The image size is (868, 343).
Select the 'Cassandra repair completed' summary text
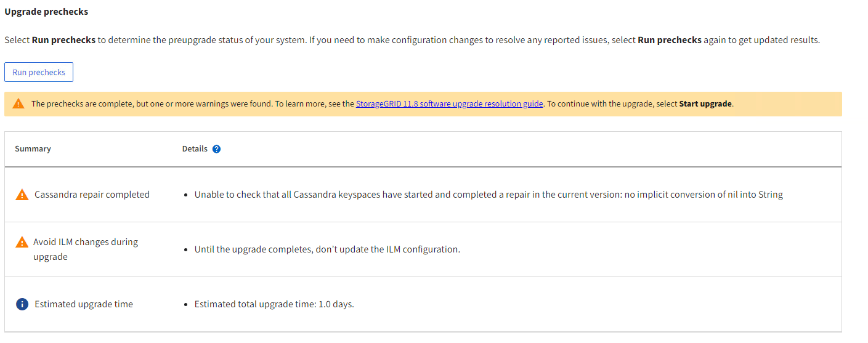(92, 195)
